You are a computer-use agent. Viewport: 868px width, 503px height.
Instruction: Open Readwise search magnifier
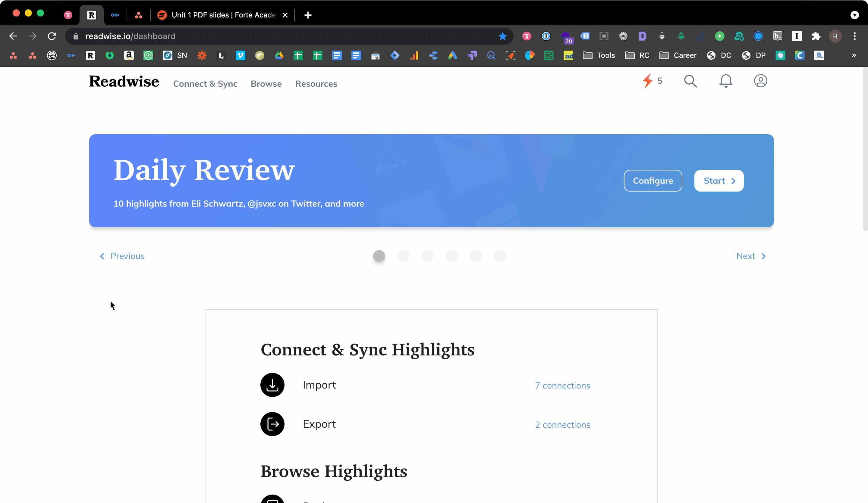pos(690,81)
